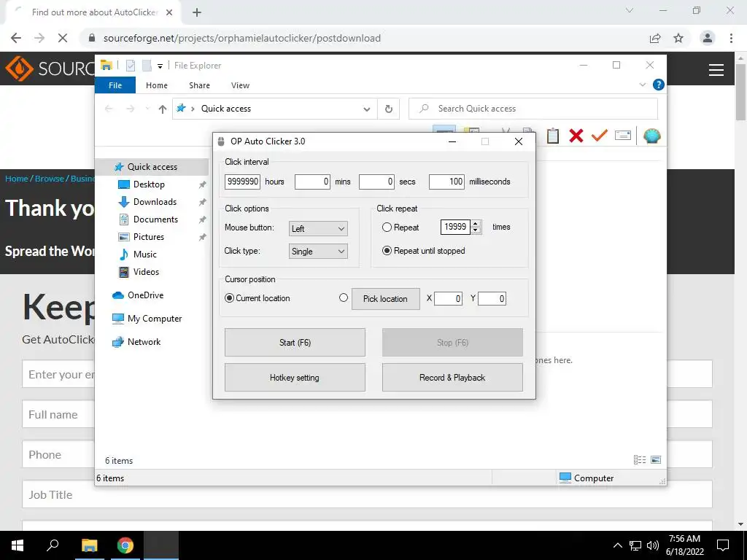Open the blue Help icon in File Explorer
The height and width of the screenshot is (560, 747).
coord(659,85)
